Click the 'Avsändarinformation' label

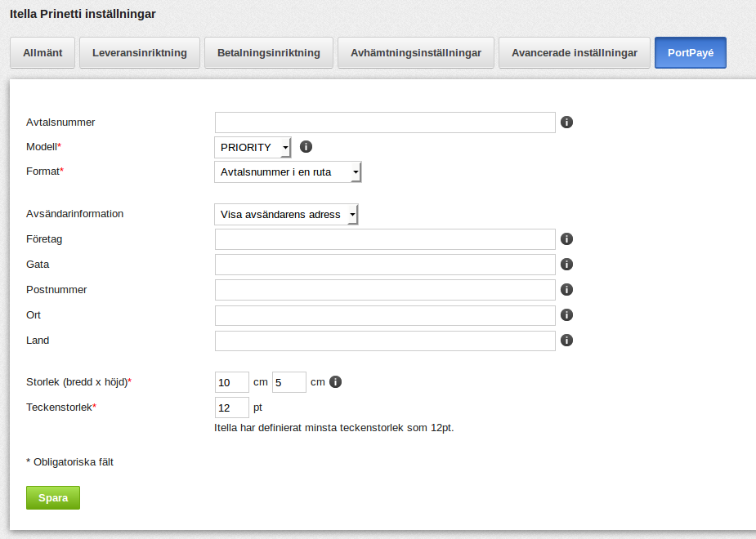coord(74,214)
